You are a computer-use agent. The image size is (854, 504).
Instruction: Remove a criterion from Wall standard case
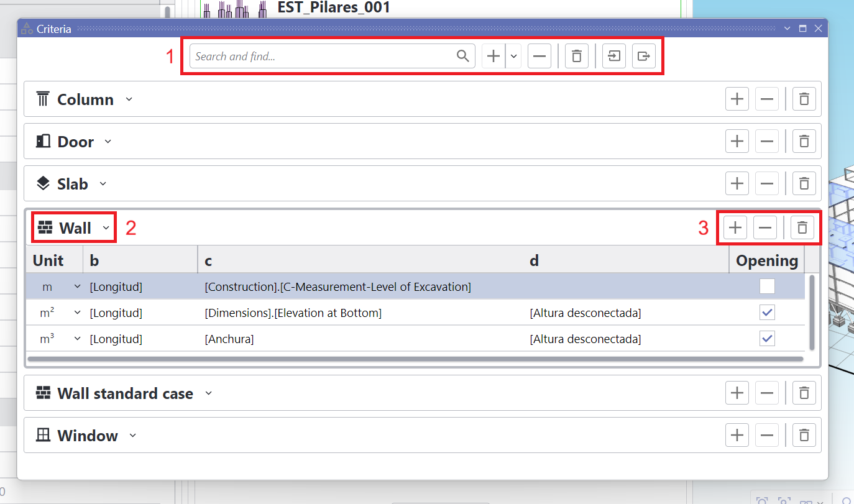tap(767, 393)
